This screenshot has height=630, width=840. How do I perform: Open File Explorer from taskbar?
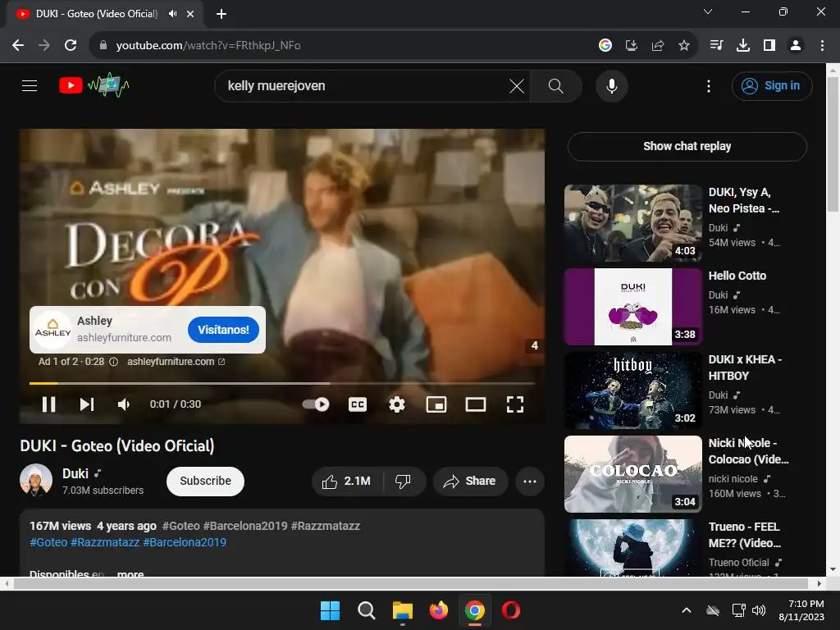pyautogui.click(x=402, y=610)
